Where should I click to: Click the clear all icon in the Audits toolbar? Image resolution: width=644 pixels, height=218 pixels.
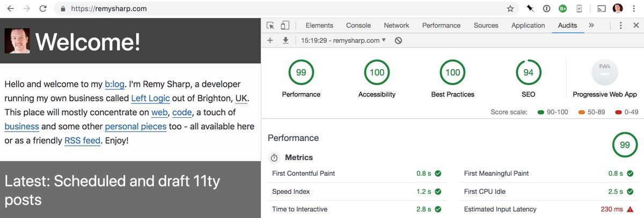pos(398,40)
